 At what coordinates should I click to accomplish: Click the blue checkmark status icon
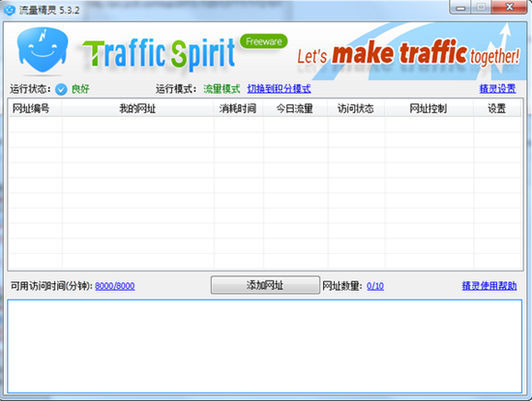[x=61, y=90]
